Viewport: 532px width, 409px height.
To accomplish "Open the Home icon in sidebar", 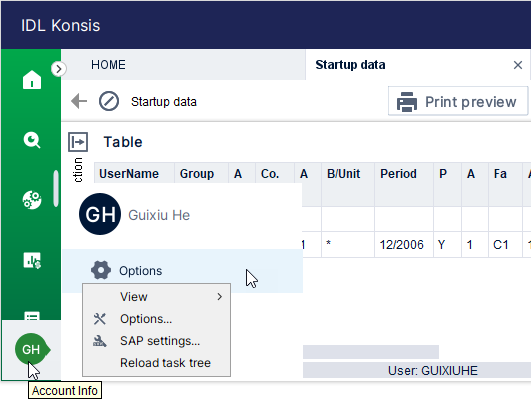I will (x=32, y=80).
